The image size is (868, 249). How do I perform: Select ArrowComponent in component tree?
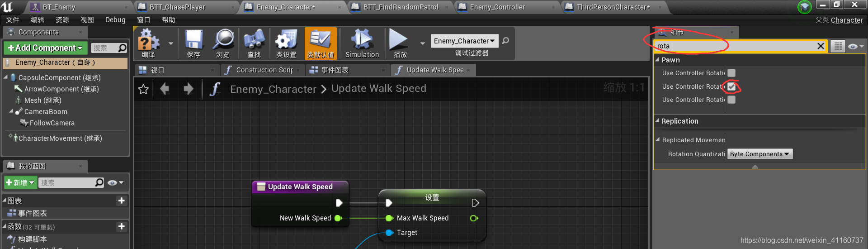(x=61, y=89)
